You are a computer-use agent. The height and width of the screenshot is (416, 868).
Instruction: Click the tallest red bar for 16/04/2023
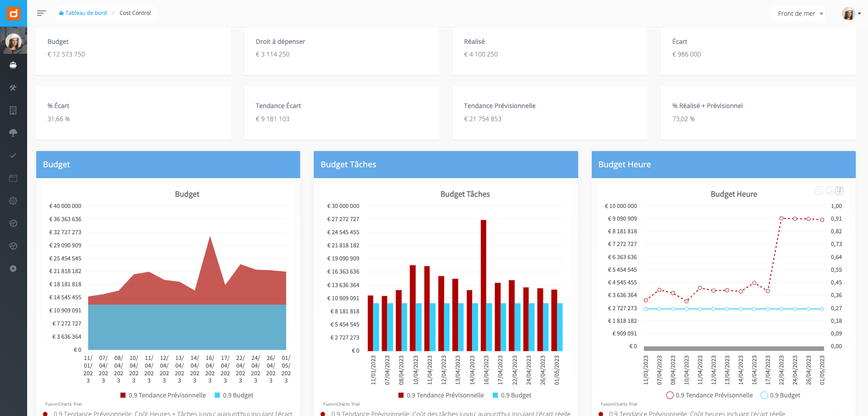[x=483, y=285]
